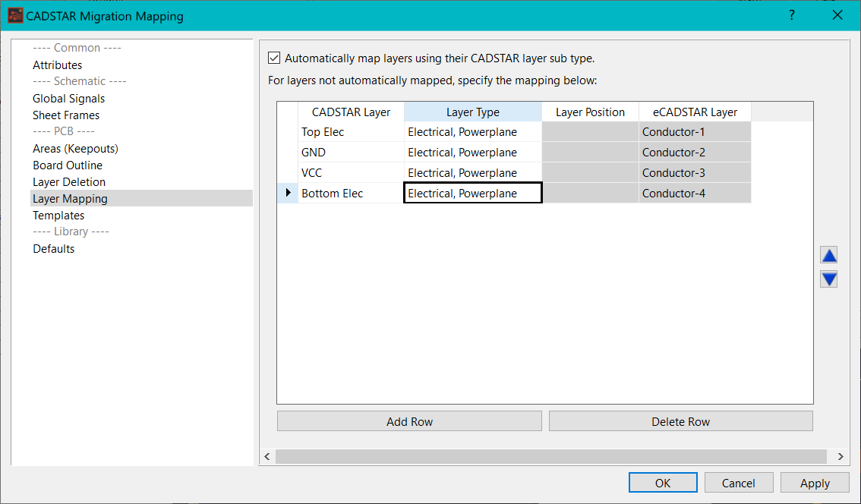Image resolution: width=861 pixels, height=504 pixels.
Task: Select the GND layer cell
Action: [x=351, y=152]
